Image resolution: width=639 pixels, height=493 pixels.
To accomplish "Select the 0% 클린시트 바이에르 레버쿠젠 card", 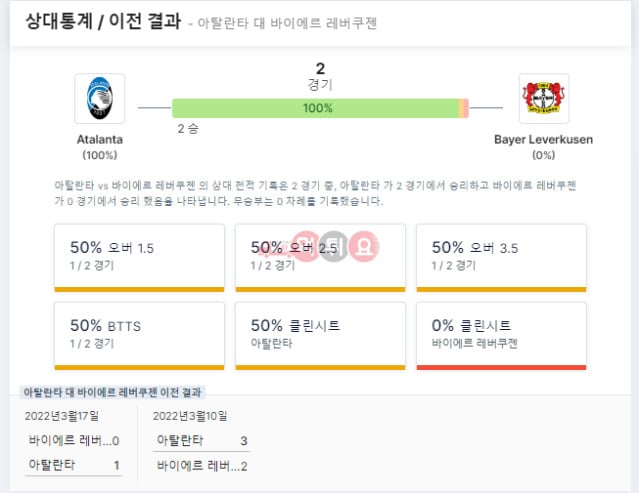I will [501, 336].
